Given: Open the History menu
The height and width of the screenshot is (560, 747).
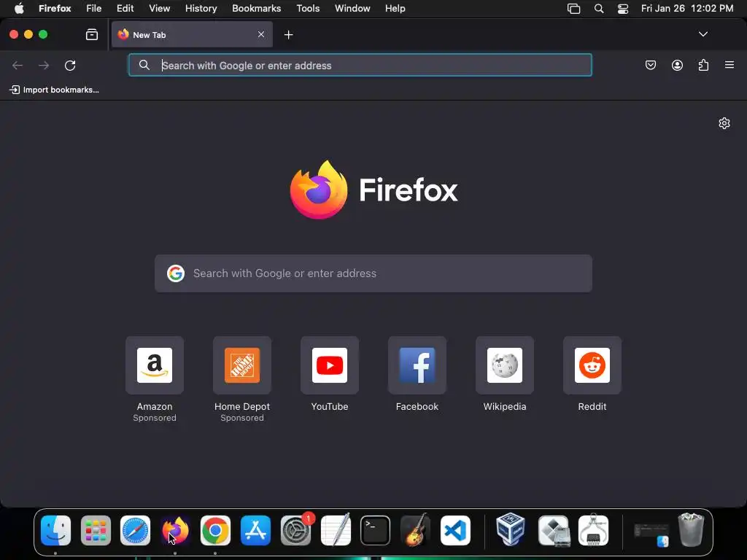Looking at the screenshot, I should coord(201,9).
